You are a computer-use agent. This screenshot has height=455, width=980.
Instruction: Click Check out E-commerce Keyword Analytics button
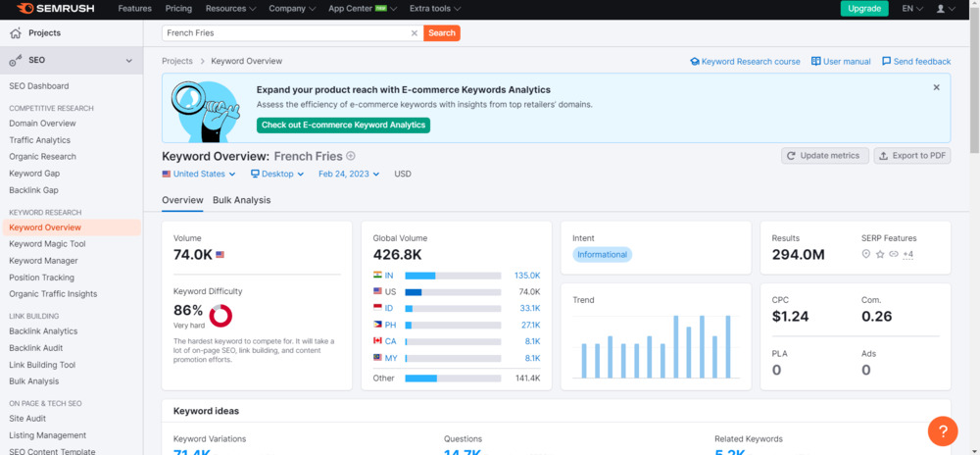(343, 125)
